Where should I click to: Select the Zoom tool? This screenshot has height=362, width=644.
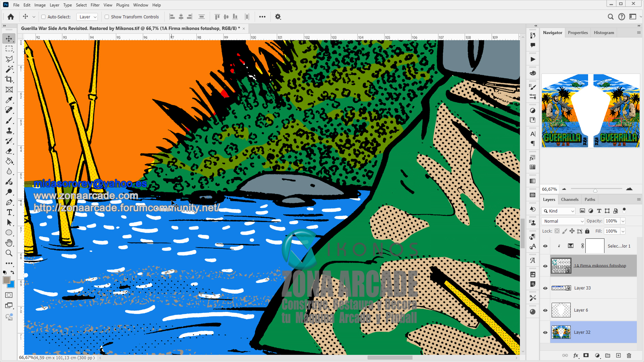(x=9, y=253)
